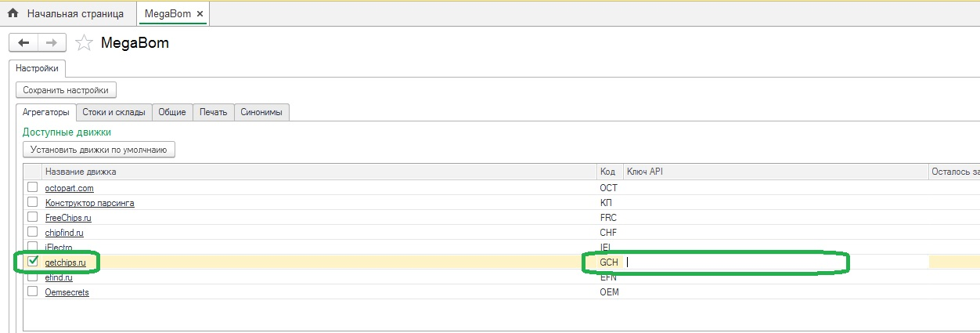980x333 pixels.
Task: Open the Печать tab
Action: tap(213, 112)
